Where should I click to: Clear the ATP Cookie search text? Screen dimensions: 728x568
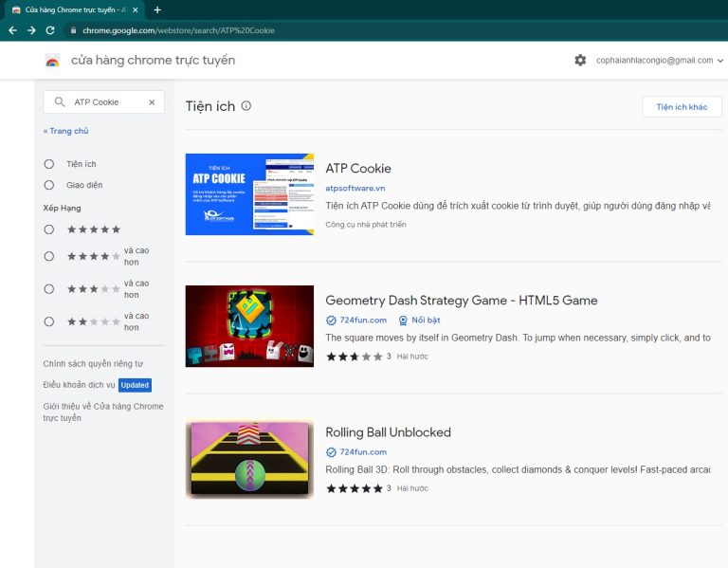pyautogui.click(x=152, y=102)
